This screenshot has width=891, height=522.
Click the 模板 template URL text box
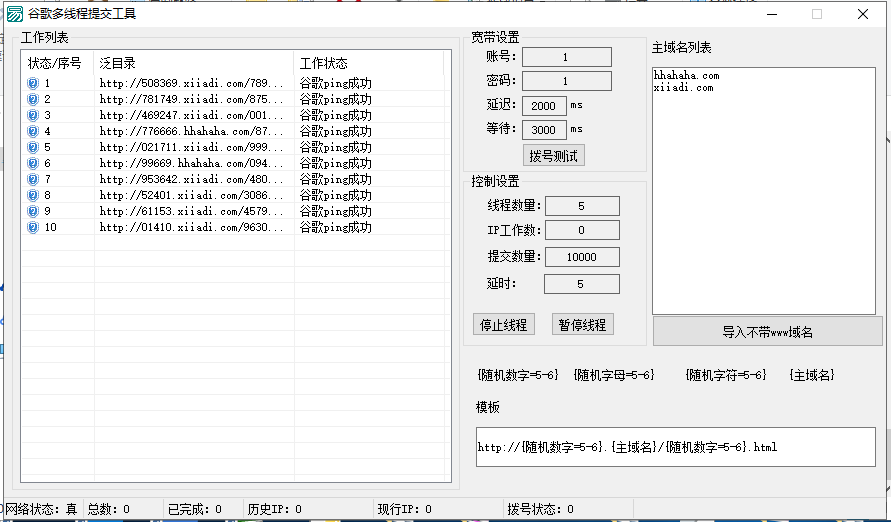click(x=676, y=447)
